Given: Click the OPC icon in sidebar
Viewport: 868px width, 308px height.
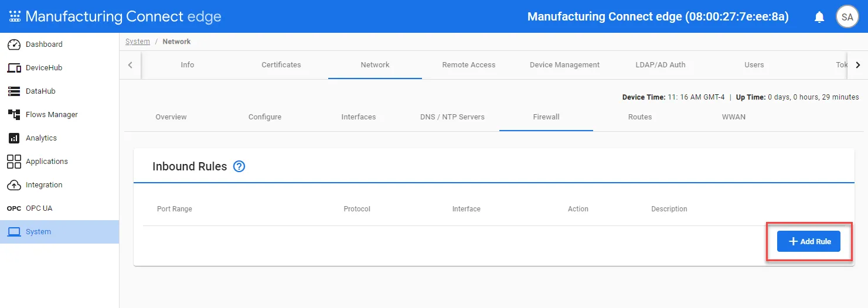Looking at the screenshot, I should (14, 208).
